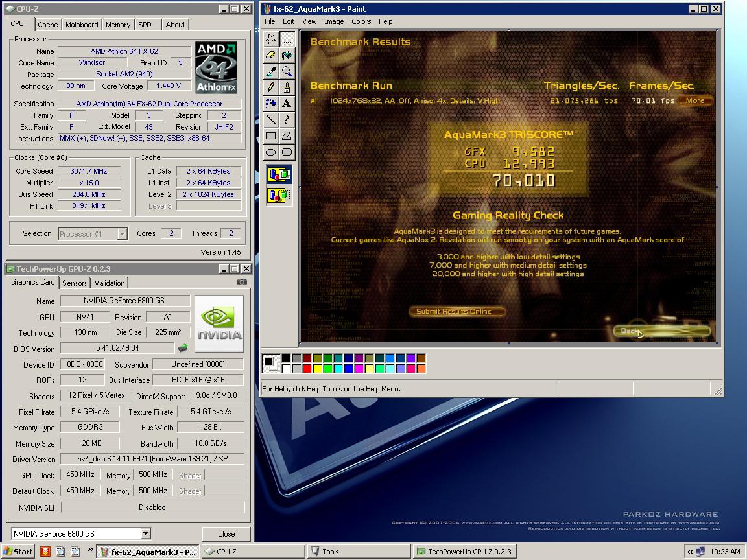The height and width of the screenshot is (560, 747).
Task: Enable transparent selection mode in Paint
Action: coord(279,195)
